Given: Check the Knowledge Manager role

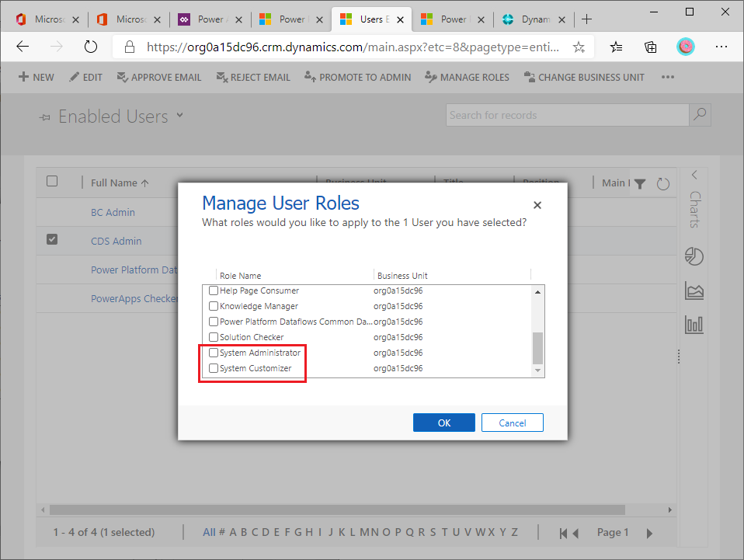Looking at the screenshot, I should click(214, 306).
